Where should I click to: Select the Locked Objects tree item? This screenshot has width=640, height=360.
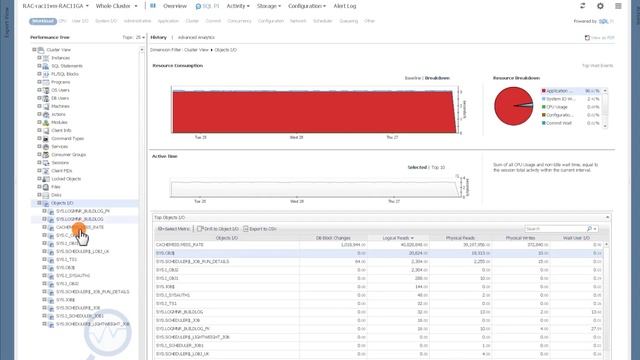click(66, 179)
